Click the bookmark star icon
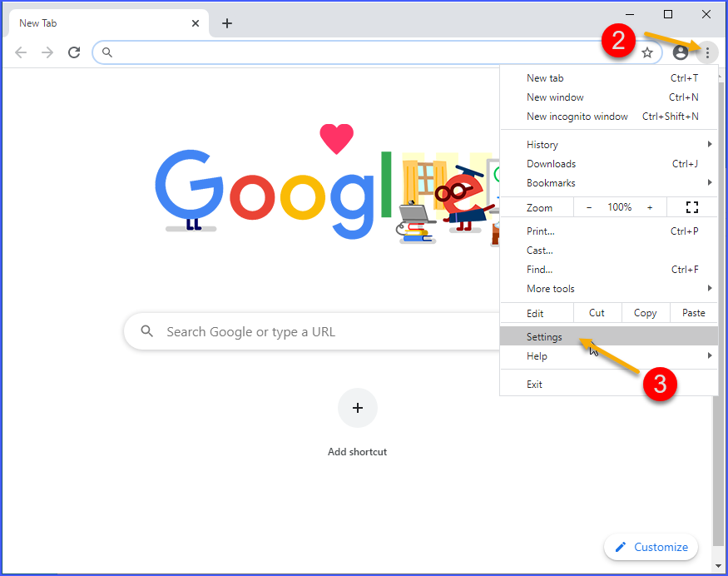This screenshot has height=576, width=728. tap(647, 52)
